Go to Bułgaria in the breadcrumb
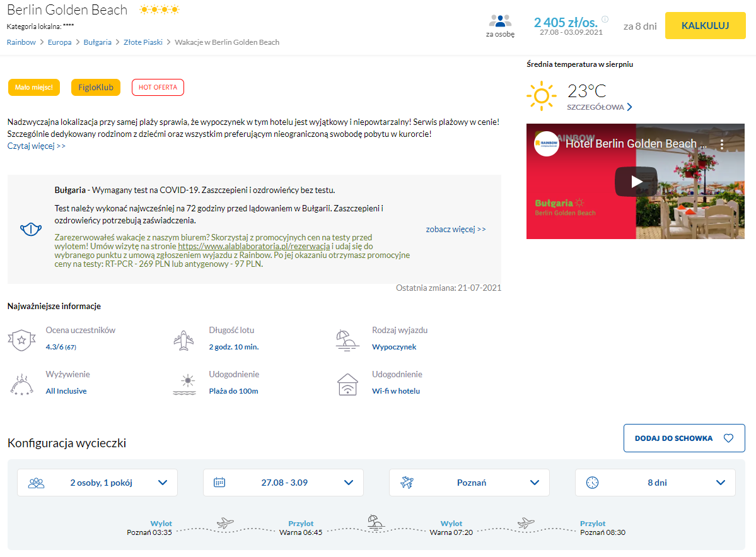Screen dimensions: 756x557 pyautogui.click(x=98, y=42)
